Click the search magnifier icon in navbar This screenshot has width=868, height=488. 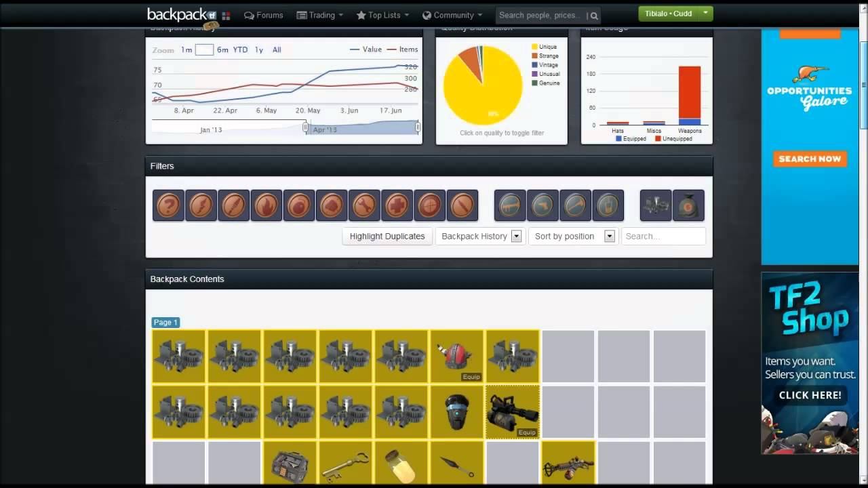click(593, 16)
